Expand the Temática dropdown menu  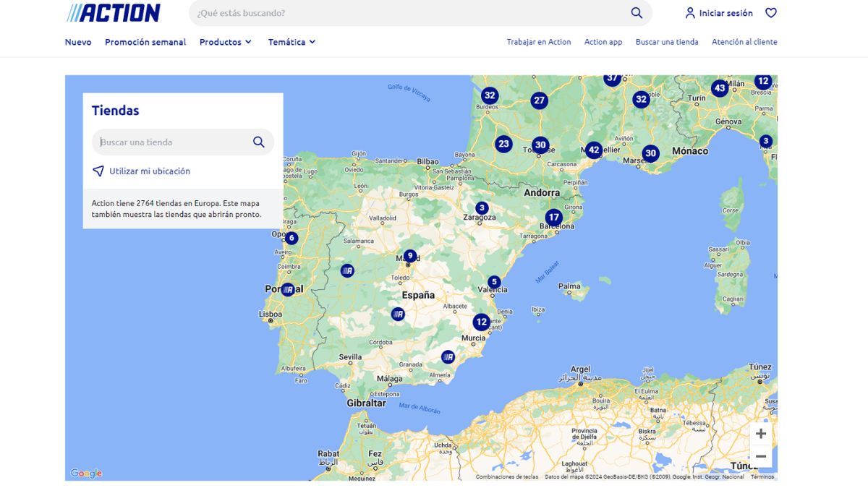292,42
